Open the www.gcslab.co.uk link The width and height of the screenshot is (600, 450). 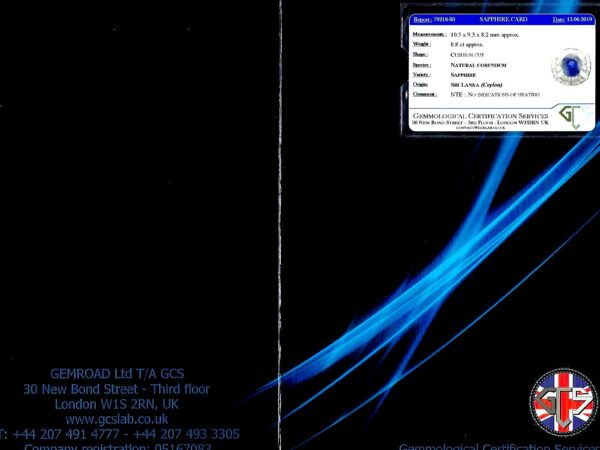click(x=116, y=419)
